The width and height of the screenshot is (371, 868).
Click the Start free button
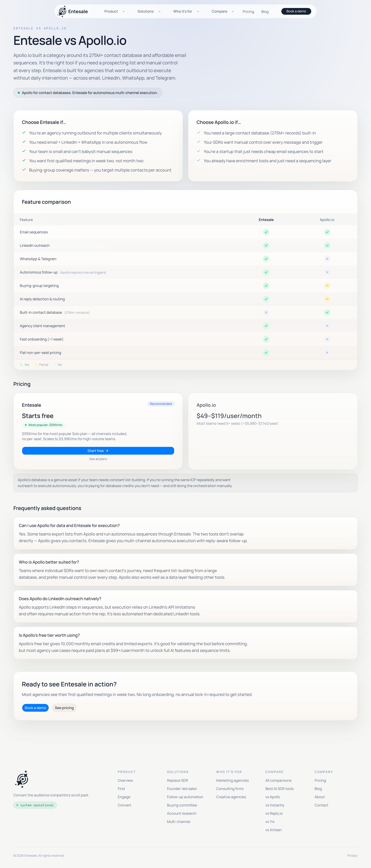pyautogui.click(x=98, y=450)
